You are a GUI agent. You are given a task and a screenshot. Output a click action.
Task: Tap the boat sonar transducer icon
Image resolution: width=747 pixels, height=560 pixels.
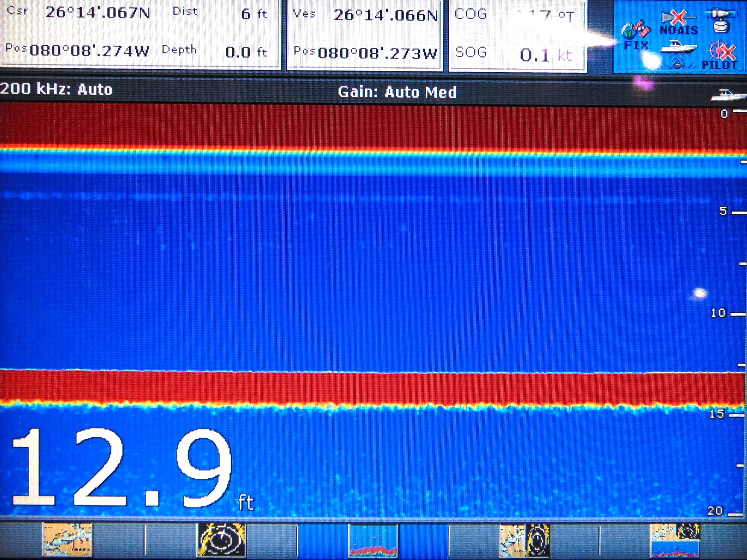tap(678, 54)
